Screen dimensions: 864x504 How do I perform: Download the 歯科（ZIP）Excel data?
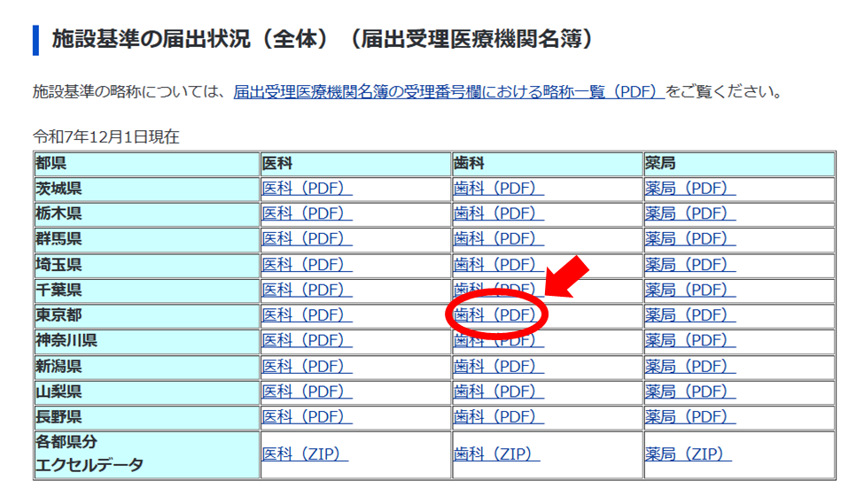click(x=496, y=454)
